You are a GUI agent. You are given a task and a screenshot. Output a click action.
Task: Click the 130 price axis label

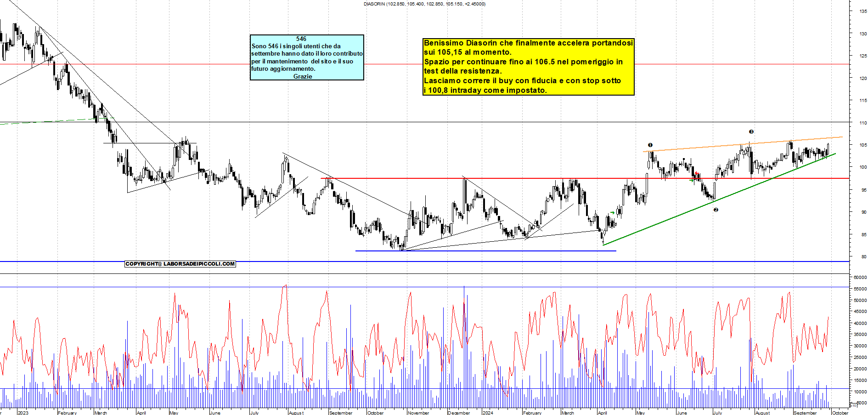click(x=863, y=34)
